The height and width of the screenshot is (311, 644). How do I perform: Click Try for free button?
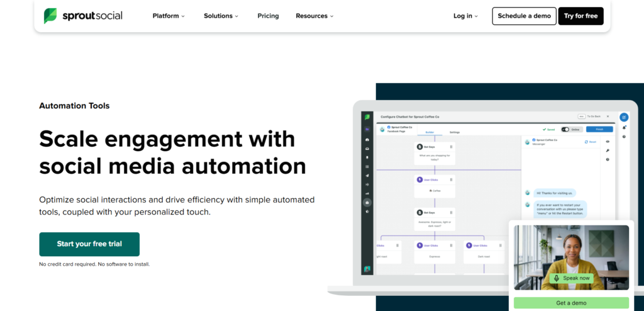[x=580, y=16]
